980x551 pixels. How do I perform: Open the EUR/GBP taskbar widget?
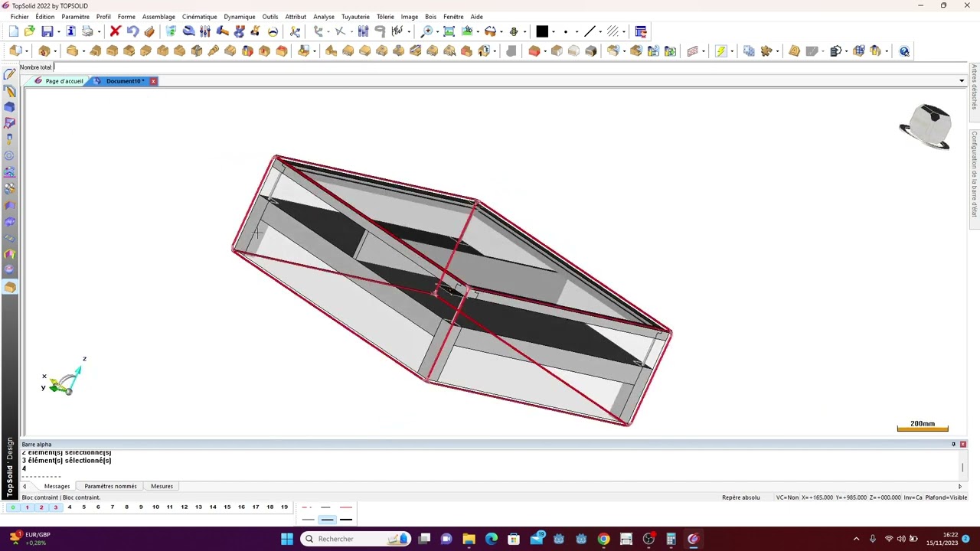pos(29,539)
